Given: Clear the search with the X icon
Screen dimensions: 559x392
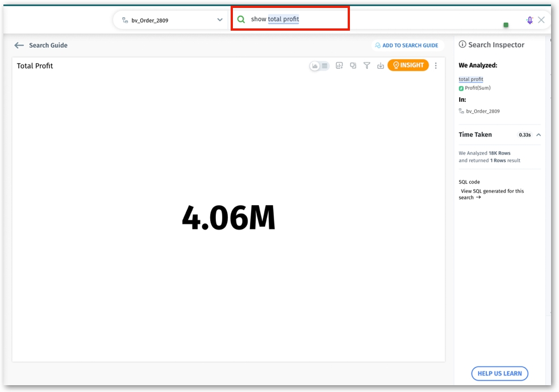Looking at the screenshot, I should pos(541,20).
